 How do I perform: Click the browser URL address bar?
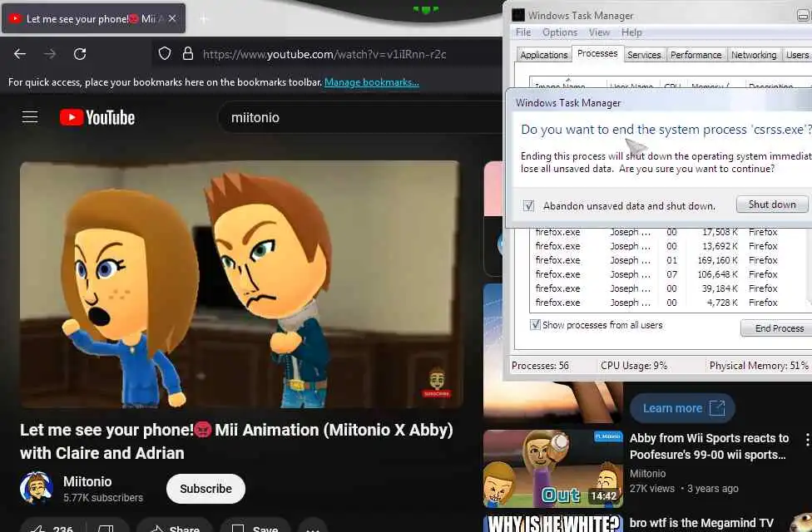point(326,54)
